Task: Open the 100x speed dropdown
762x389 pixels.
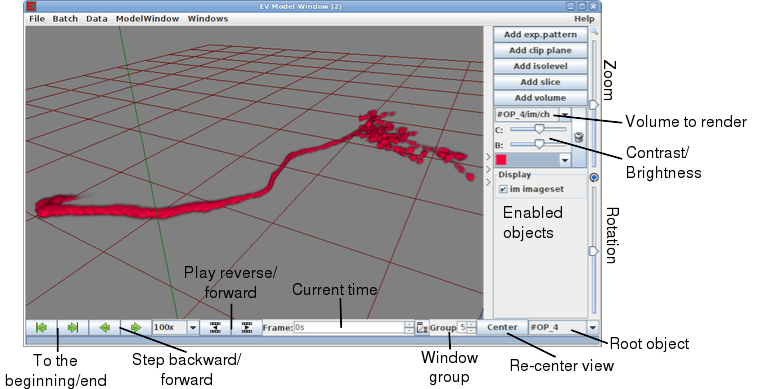Action: pos(193,328)
